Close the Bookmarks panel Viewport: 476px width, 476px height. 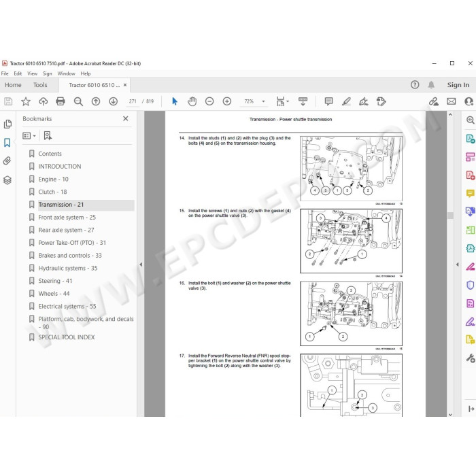[x=126, y=119]
